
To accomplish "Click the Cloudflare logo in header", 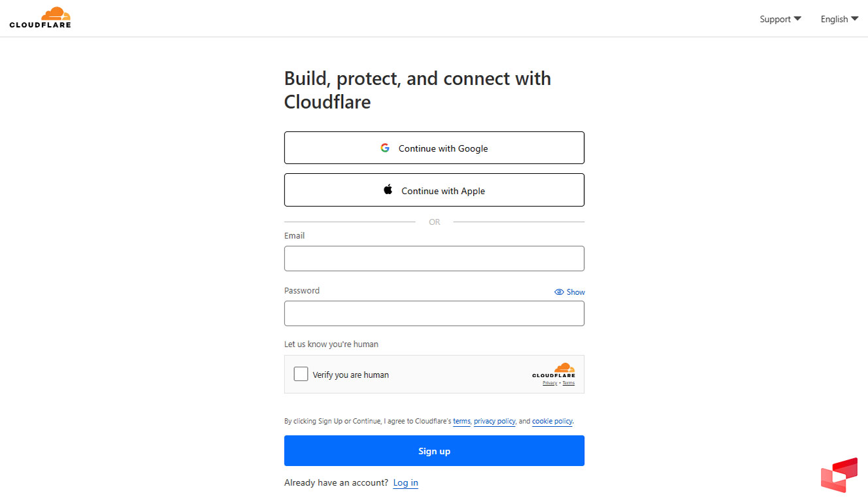I will [40, 18].
